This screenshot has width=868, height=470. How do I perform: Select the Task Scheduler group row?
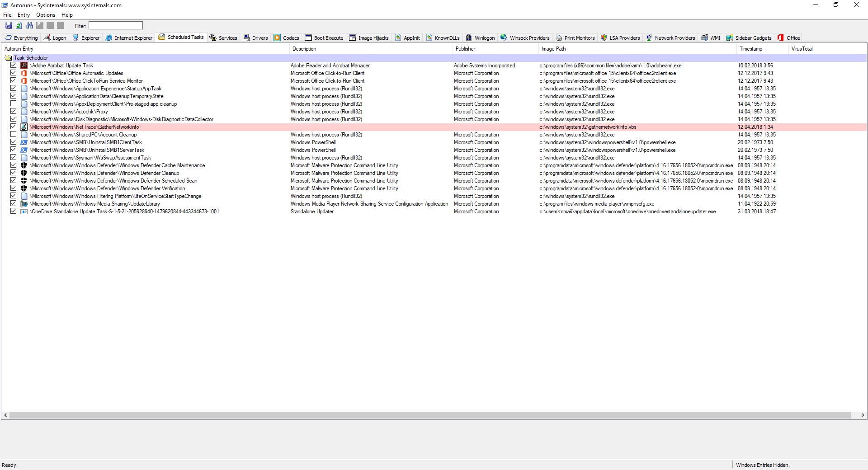pyautogui.click(x=434, y=58)
